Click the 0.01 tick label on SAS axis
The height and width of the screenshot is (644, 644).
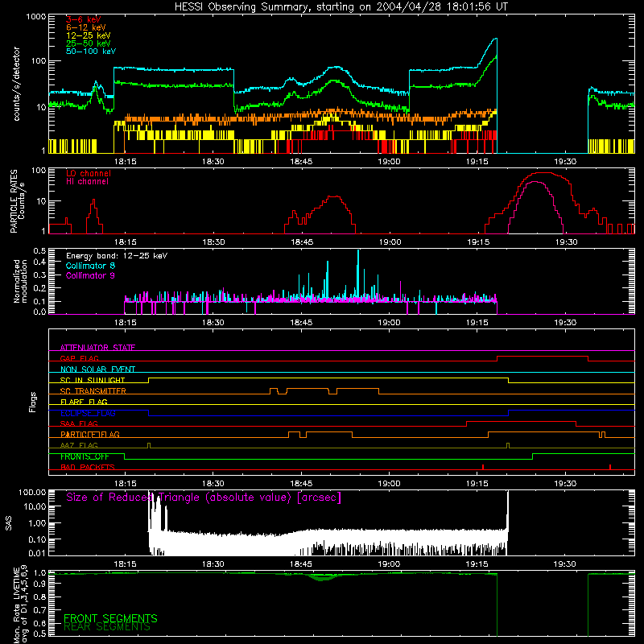37,553
